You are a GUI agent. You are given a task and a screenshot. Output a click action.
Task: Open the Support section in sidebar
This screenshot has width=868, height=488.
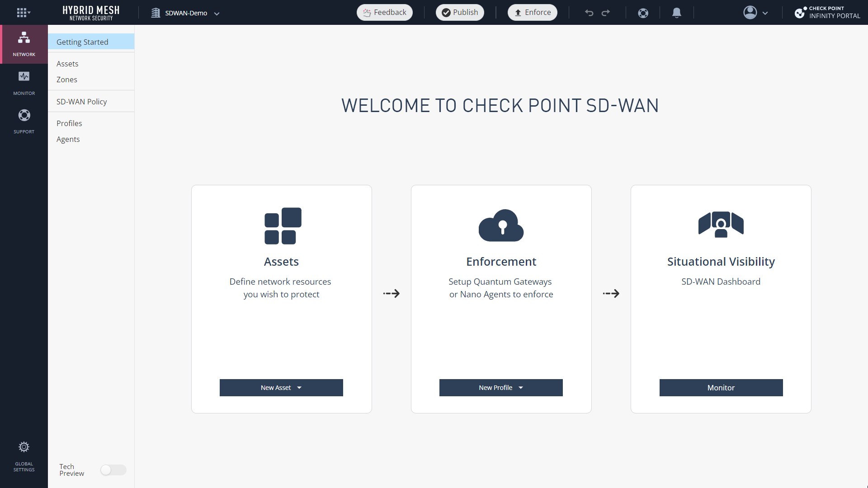[x=24, y=122]
